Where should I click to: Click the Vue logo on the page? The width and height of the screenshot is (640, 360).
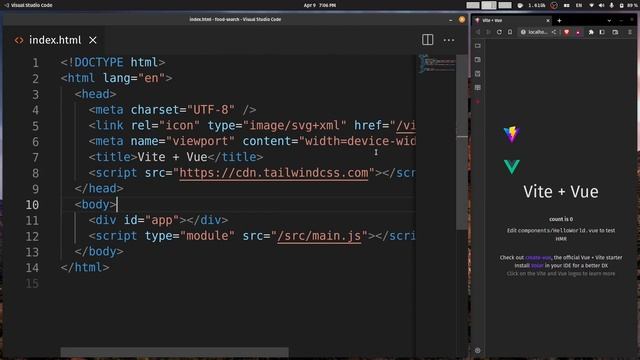[511, 166]
